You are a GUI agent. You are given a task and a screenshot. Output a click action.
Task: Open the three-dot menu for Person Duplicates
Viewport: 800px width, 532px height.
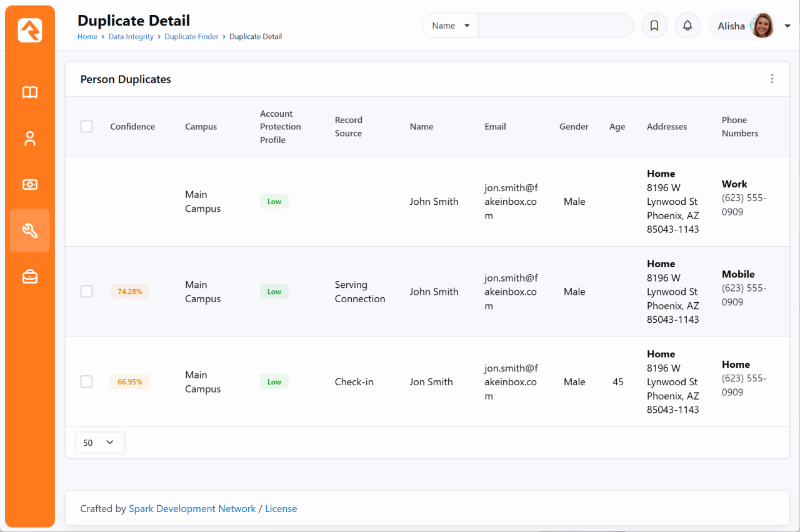tap(772, 79)
